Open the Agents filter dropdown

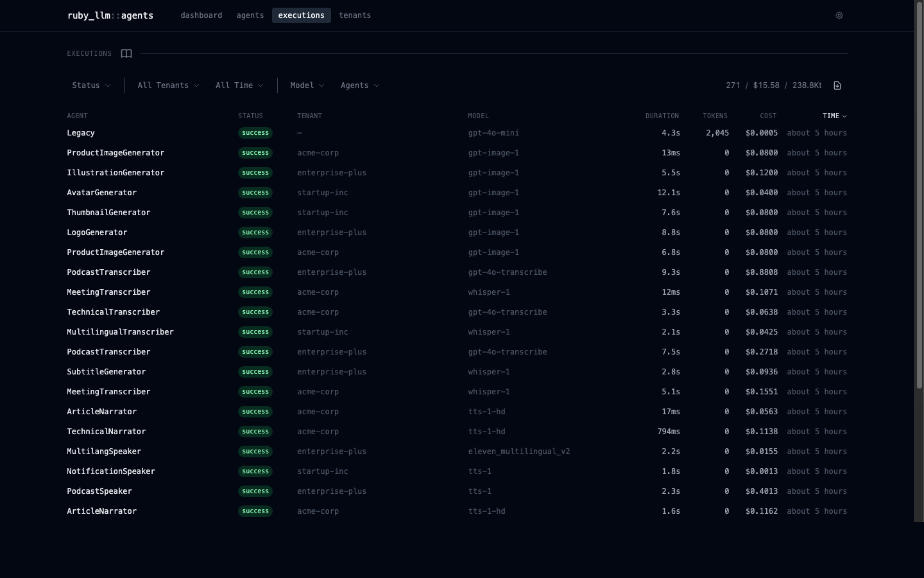(x=360, y=85)
